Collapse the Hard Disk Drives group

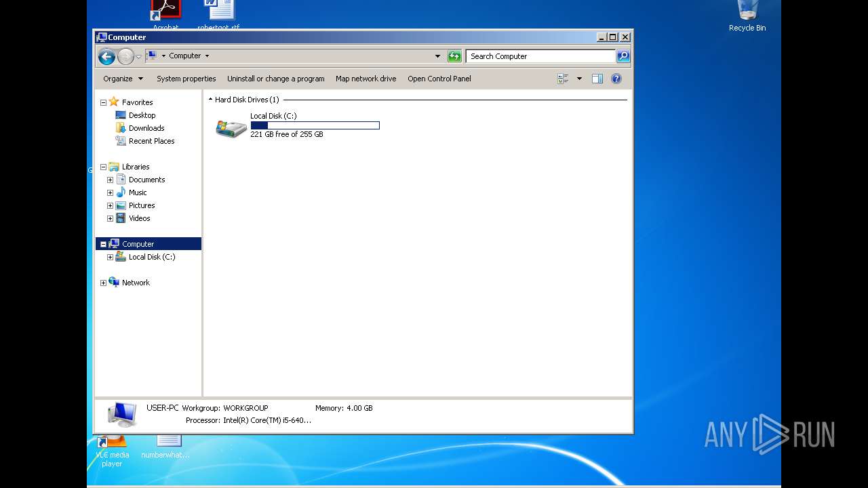(x=210, y=100)
